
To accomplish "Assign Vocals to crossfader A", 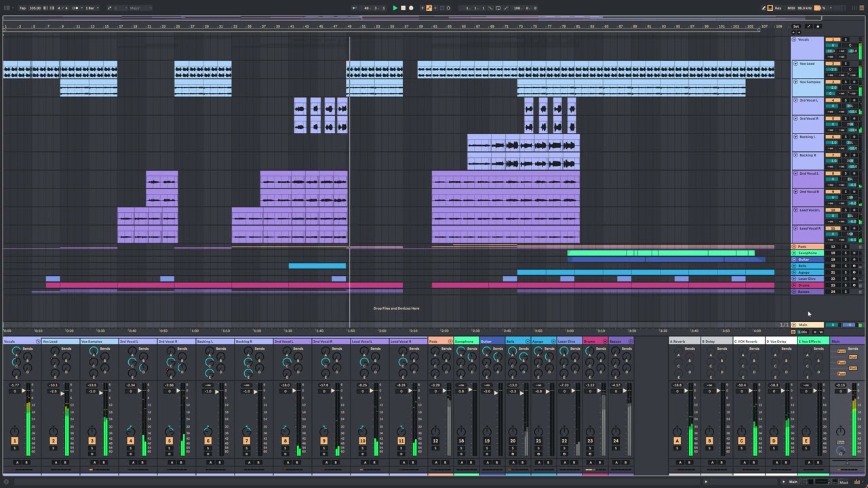I will click(x=16, y=462).
